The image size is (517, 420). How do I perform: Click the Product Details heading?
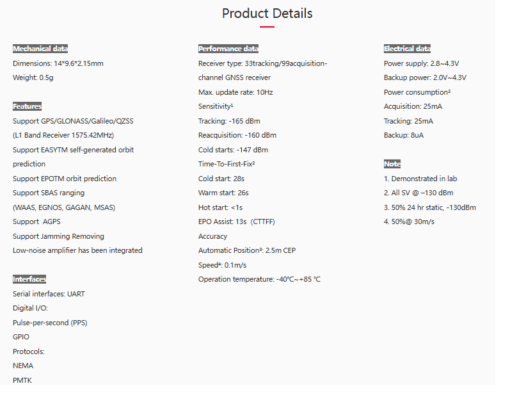click(x=267, y=13)
